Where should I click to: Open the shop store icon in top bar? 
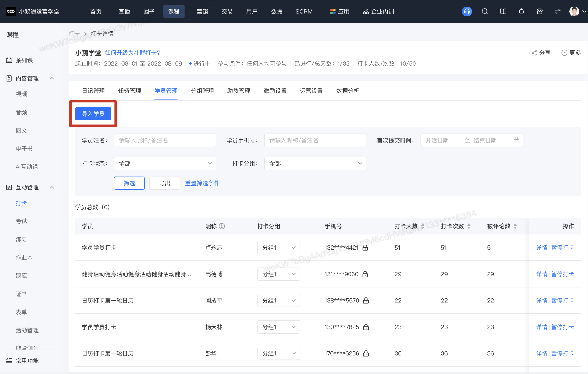click(540, 12)
